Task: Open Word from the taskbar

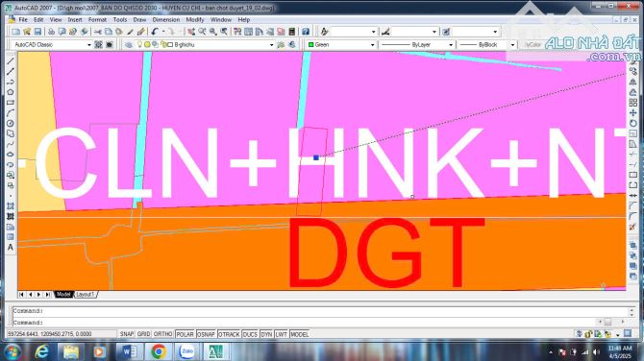Action: coord(130,351)
